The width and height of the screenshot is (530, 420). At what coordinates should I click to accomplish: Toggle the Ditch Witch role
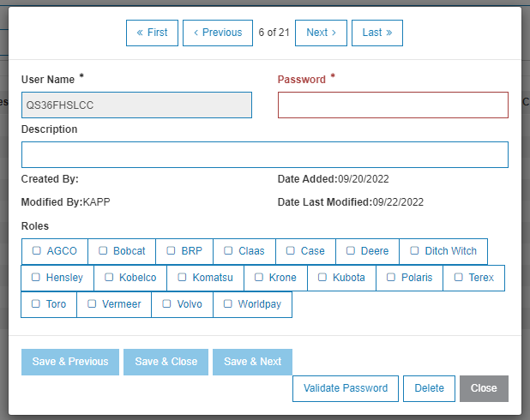point(414,251)
